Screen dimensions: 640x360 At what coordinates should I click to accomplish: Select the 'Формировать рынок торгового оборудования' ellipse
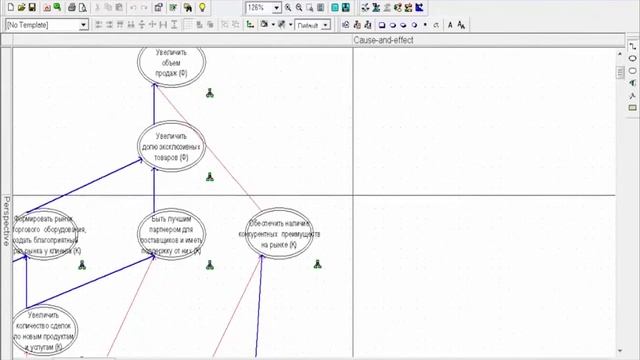(x=45, y=234)
